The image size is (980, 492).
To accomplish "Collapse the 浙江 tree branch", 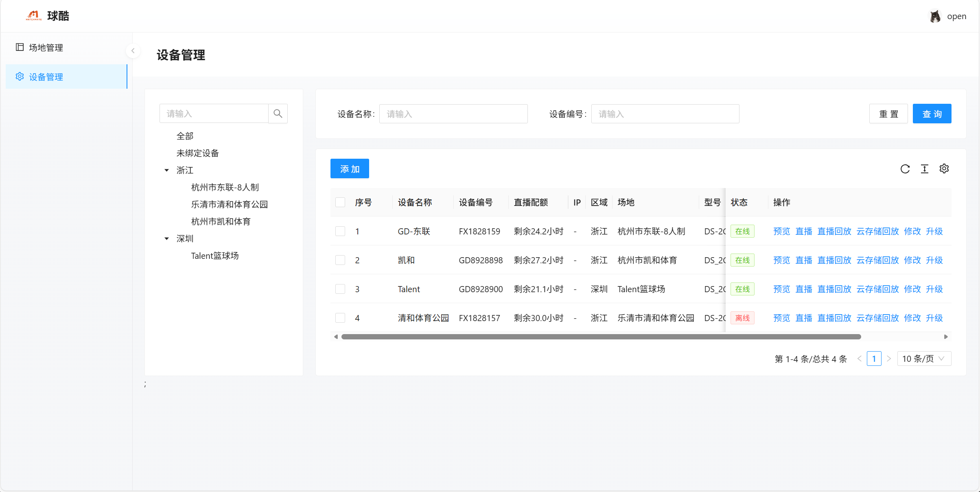I will [x=166, y=170].
